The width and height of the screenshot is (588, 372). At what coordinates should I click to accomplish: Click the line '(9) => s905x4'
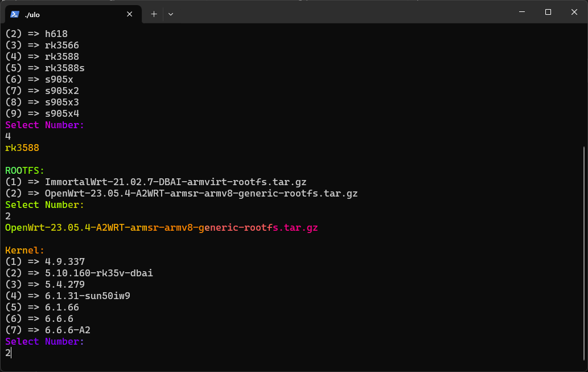[42, 114]
